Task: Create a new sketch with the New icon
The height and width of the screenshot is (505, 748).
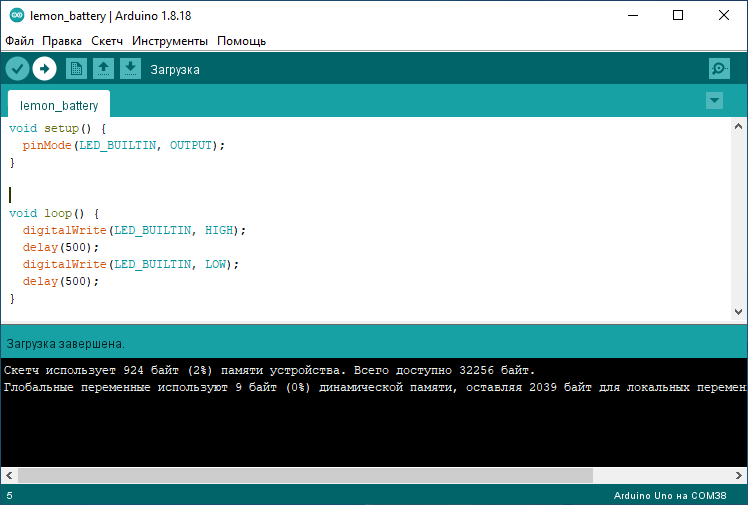Action: click(x=76, y=69)
